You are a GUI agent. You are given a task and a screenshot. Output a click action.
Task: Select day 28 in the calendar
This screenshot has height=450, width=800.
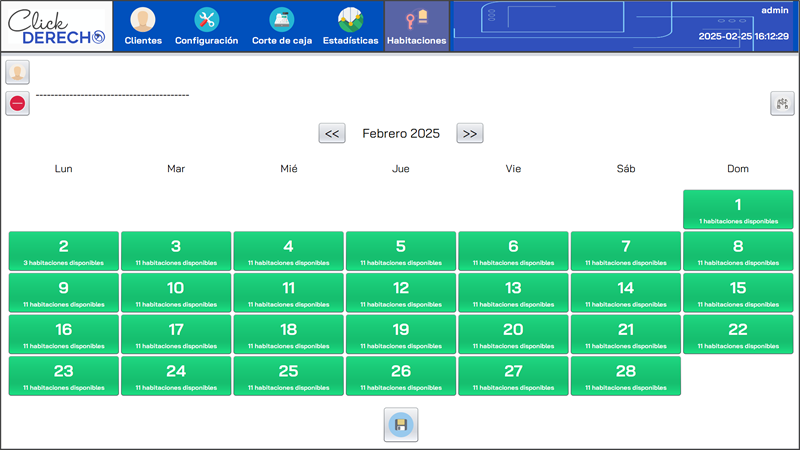[625, 376]
